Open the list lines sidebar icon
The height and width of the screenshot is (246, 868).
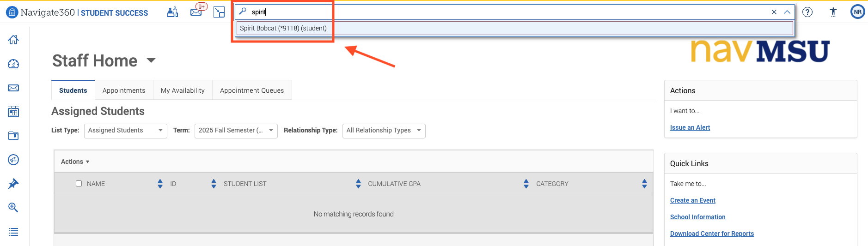pos(13,232)
